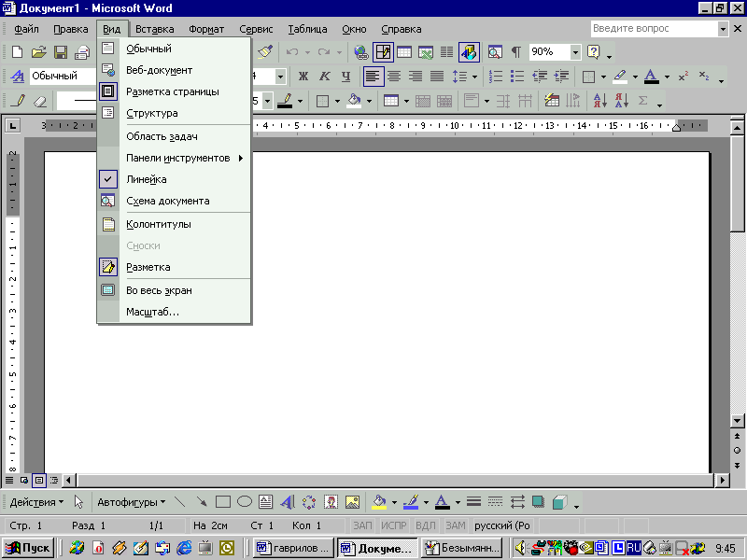Open the Действия drawing menu
747x560 pixels.
click(36, 502)
